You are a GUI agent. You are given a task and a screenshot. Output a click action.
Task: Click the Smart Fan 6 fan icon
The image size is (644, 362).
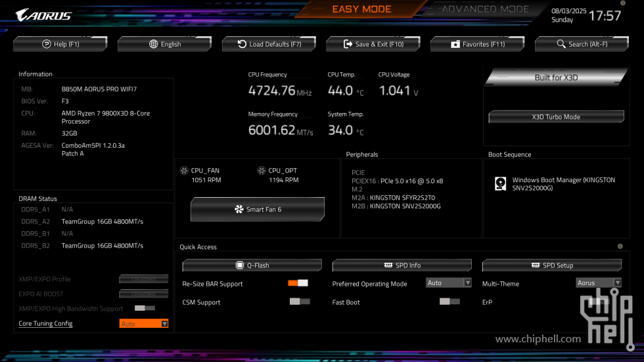click(239, 210)
